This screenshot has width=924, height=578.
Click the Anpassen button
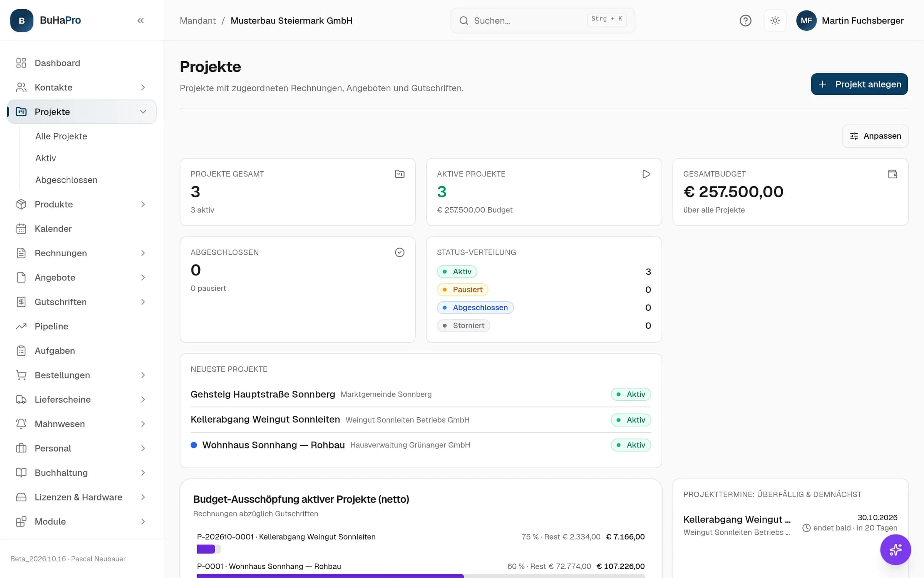click(x=875, y=136)
